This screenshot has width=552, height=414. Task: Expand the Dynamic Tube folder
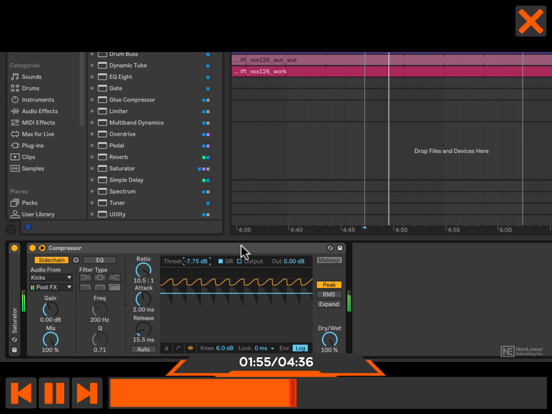[x=92, y=65]
